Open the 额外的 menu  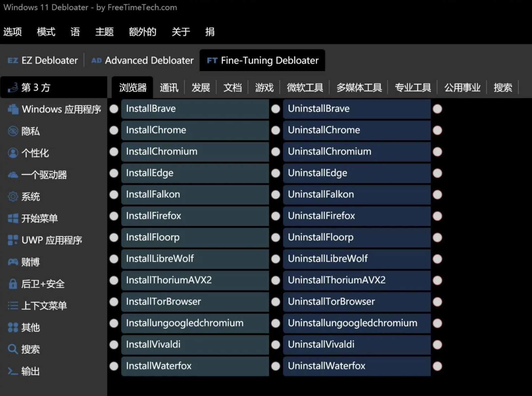tap(142, 32)
